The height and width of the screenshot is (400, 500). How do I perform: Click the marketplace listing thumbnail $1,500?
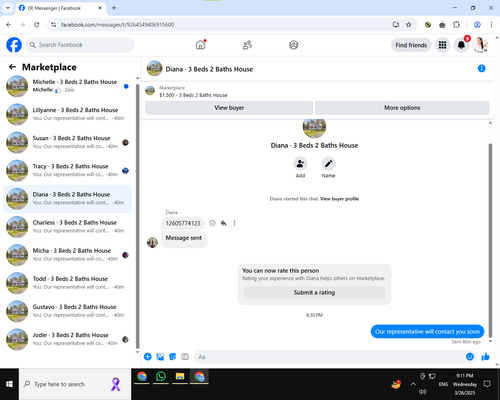(150, 91)
